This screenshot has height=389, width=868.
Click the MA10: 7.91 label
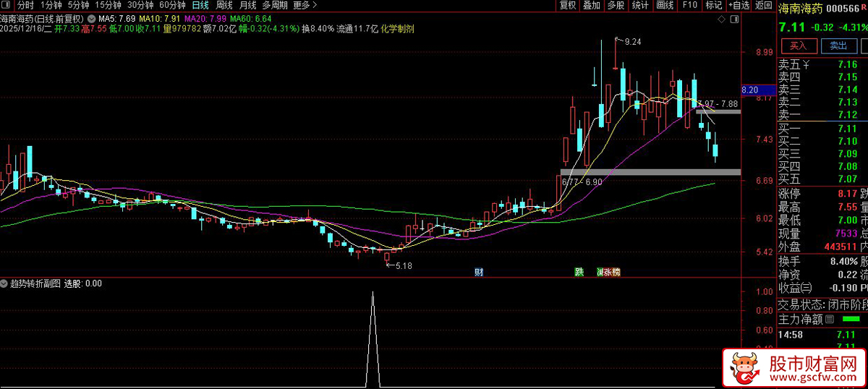pyautogui.click(x=160, y=17)
